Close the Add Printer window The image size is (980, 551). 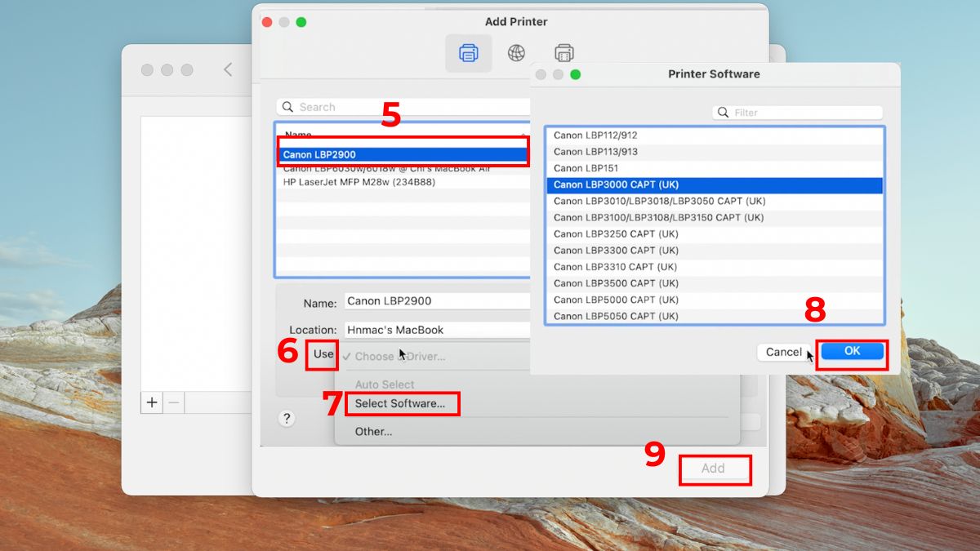(x=266, y=22)
